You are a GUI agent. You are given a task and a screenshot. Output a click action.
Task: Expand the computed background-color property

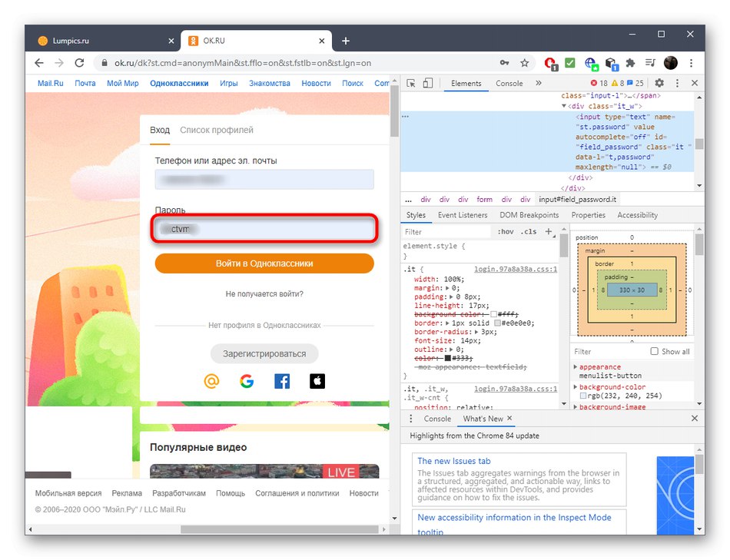(x=576, y=387)
